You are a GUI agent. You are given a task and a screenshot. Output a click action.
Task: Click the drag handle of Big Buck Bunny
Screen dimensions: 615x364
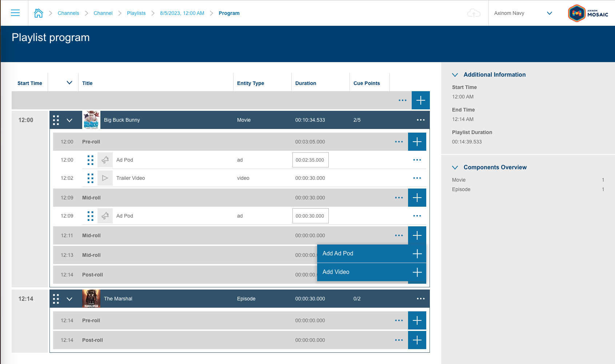point(56,120)
